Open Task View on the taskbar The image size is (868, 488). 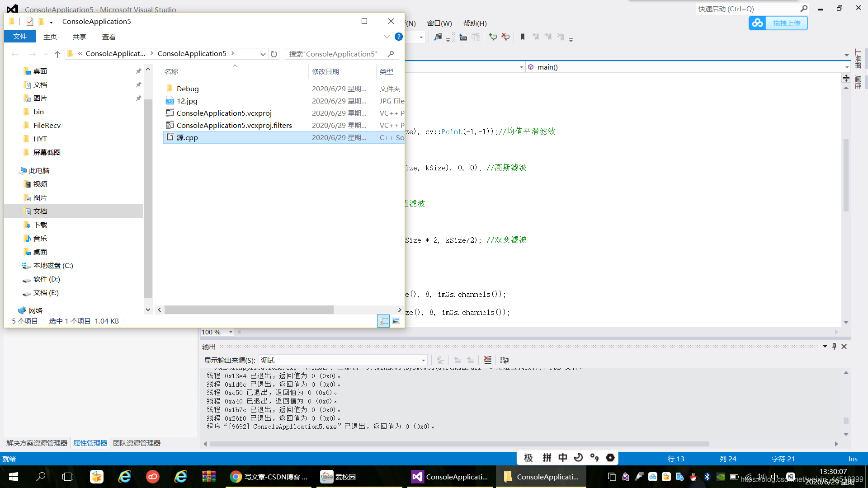pyautogui.click(x=68, y=477)
